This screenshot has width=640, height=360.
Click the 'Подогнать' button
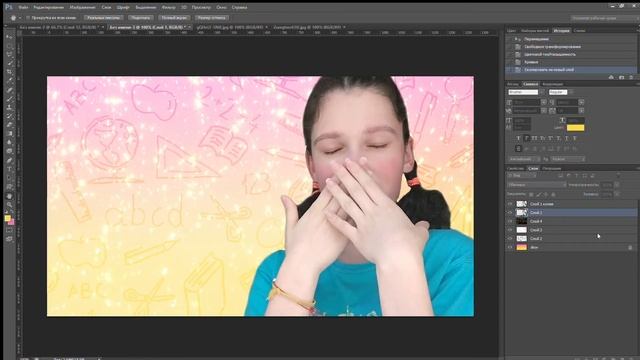pyautogui.click(x=140, y=18)
